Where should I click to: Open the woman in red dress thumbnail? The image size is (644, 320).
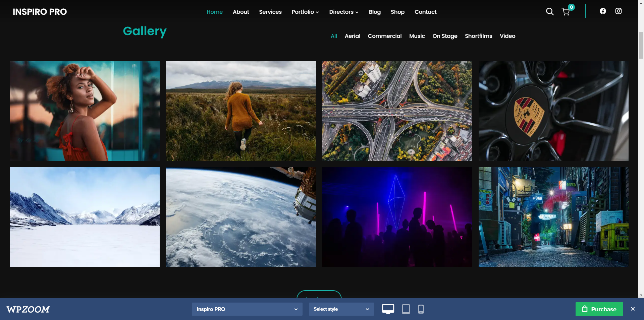click(85, 111)
